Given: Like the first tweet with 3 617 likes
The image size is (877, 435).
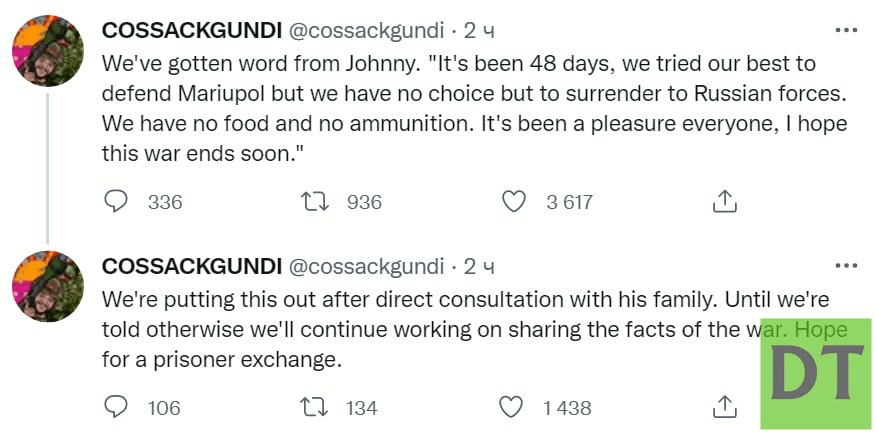Looking at the screenshot, I should 514,201.
